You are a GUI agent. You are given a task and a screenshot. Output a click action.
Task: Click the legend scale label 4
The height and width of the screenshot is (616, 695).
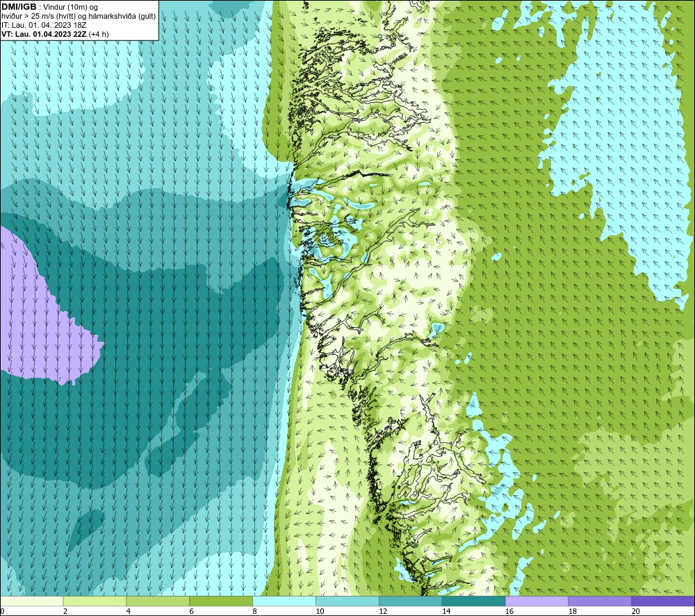pyautogui.click(x=129, y=611)
